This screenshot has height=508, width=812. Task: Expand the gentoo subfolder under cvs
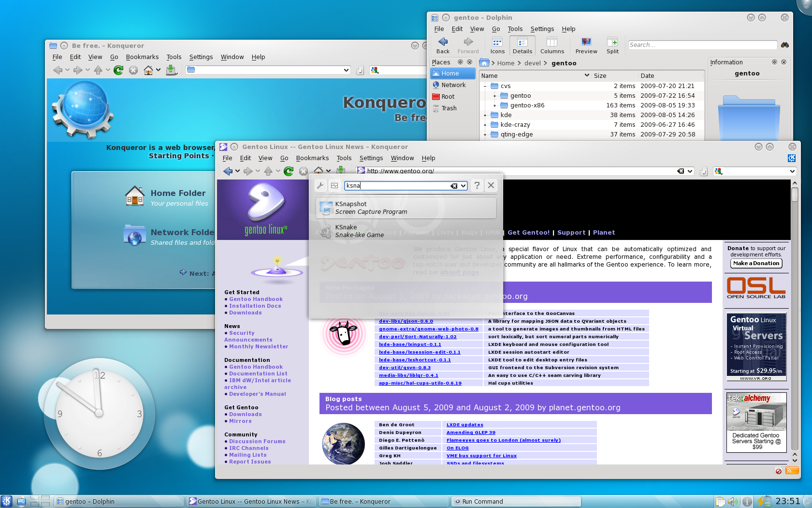(494, 96)
